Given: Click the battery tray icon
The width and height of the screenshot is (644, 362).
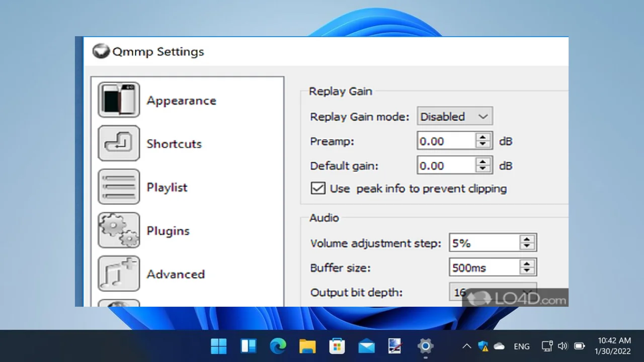Looking at the screenshot, I should coord(580,346).
